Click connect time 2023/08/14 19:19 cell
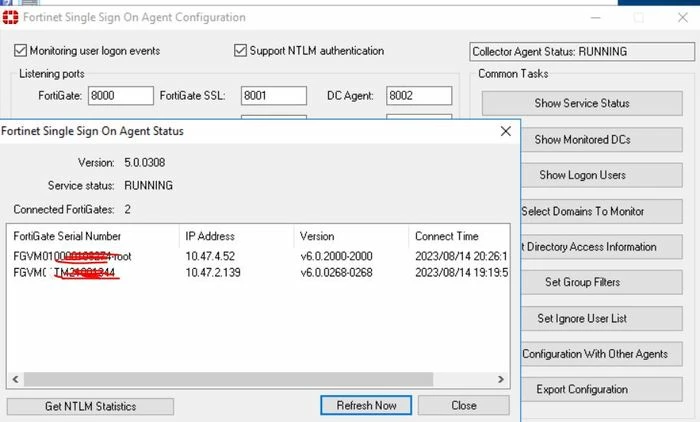The image size is (700, 422). (462, 272)
